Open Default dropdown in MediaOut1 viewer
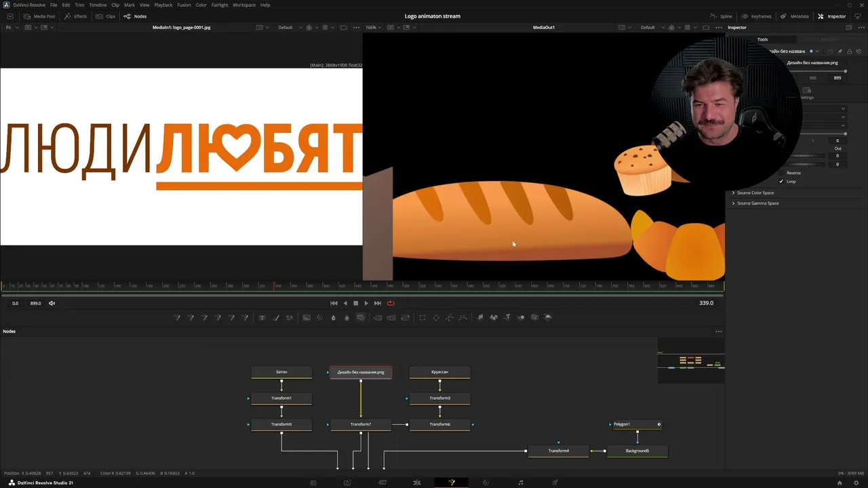The image size is (868, 488). coord(651,28)
